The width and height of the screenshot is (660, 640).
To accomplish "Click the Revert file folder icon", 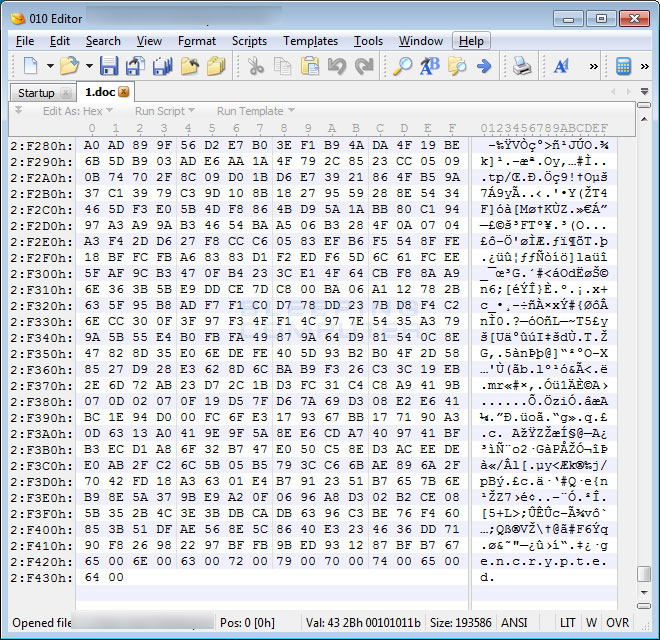I will pos(190,66).
